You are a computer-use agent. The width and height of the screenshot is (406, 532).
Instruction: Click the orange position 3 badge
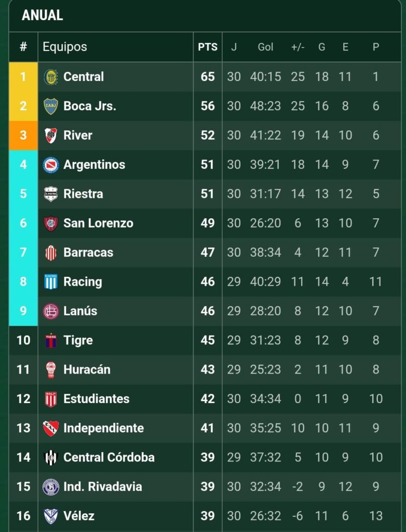23,136
